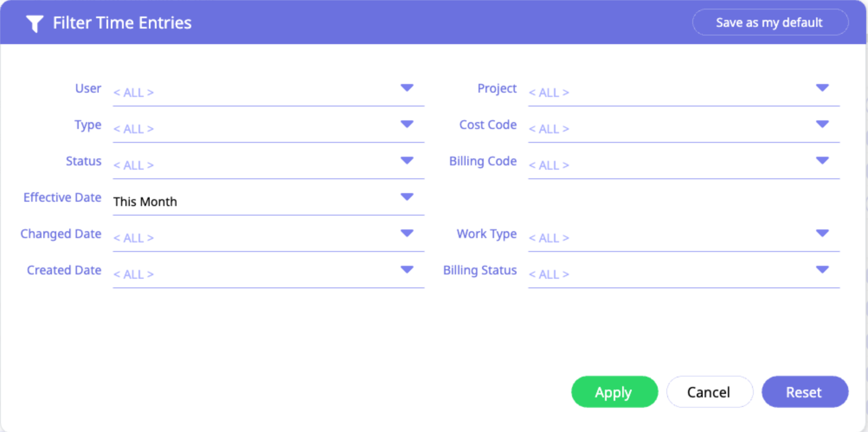This screenshot has width=868, height=432.
Task: Expand the Type dropdown arrow
Action: (407, 124)
